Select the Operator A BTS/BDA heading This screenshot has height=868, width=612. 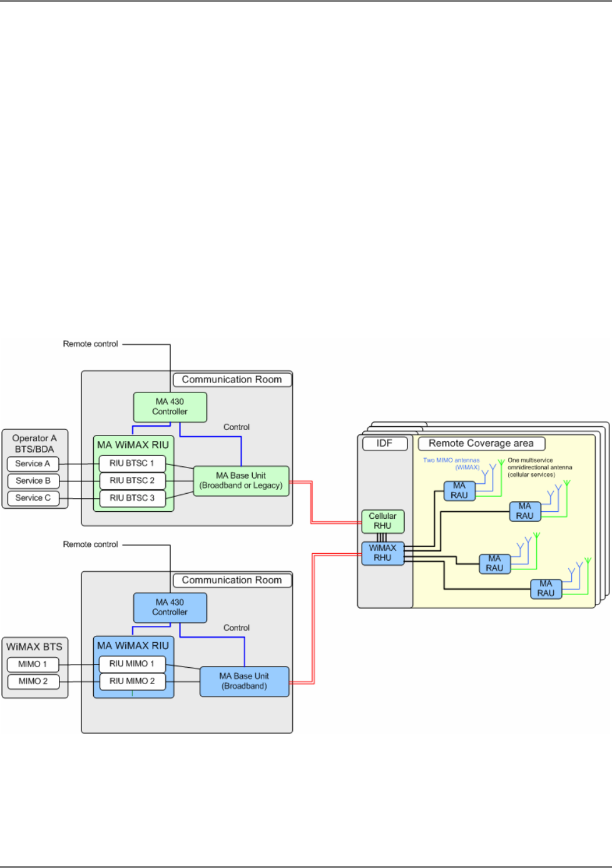(34, 444)
